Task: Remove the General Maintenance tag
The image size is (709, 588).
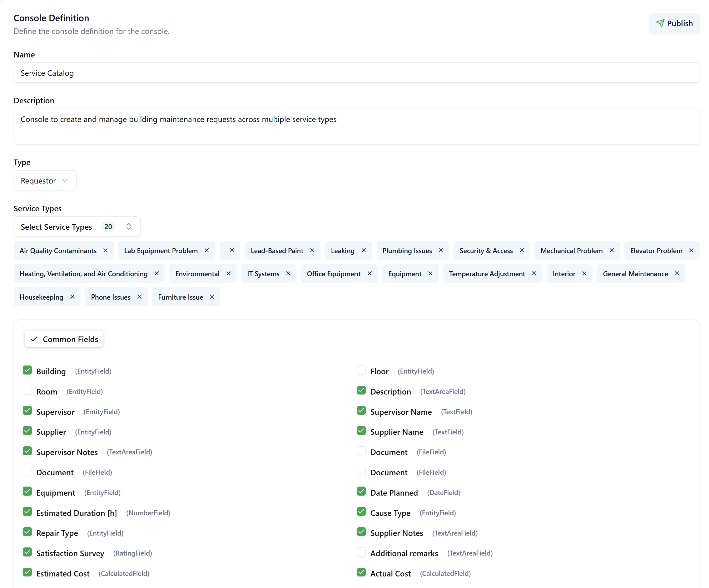Action: click(x=677, y=273)
